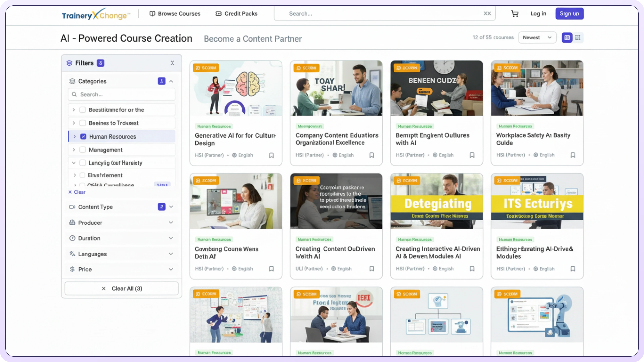
Task: Open Browse Courses menu
Action: pyautogui.click(x=175, y=14)
